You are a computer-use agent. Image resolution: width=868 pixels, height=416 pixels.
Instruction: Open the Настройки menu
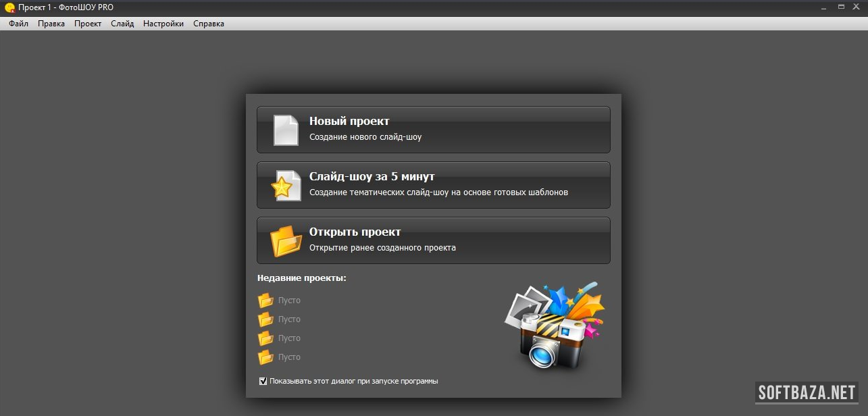pos(163,24)
